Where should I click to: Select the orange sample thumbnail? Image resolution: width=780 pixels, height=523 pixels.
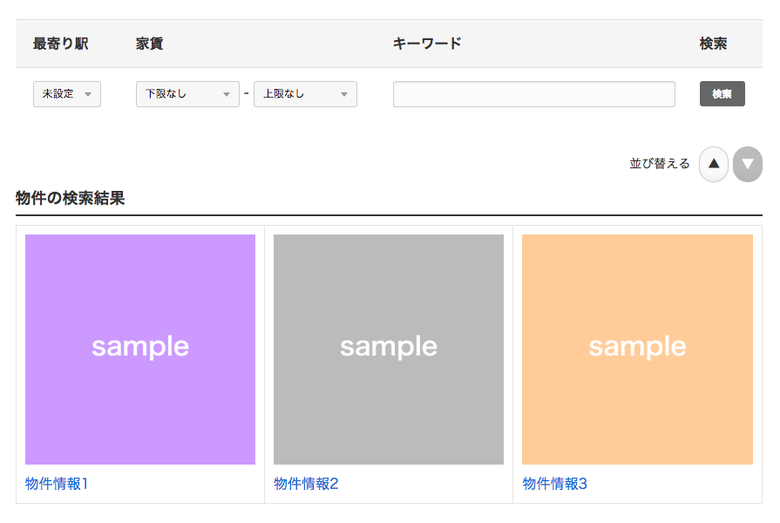coord(637,349)
